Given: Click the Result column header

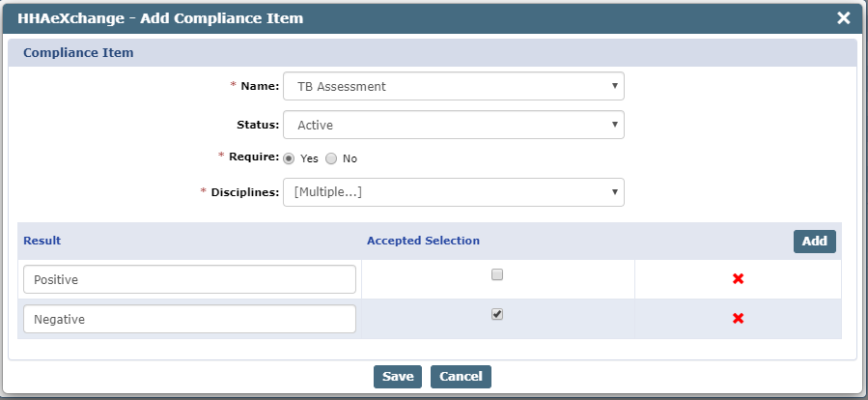Looking at the screenshot, I should (x=42, y=241).
